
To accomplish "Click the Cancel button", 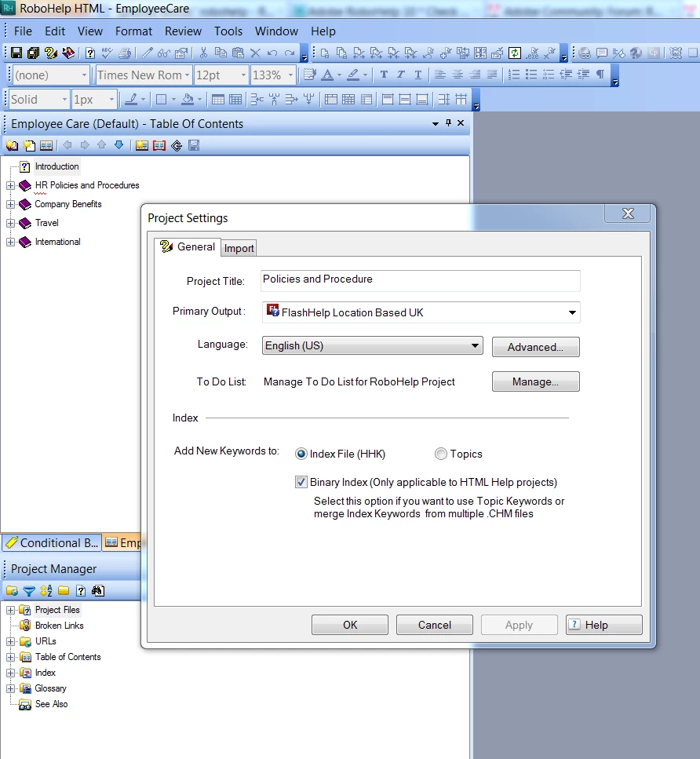I will click(435, 625).
